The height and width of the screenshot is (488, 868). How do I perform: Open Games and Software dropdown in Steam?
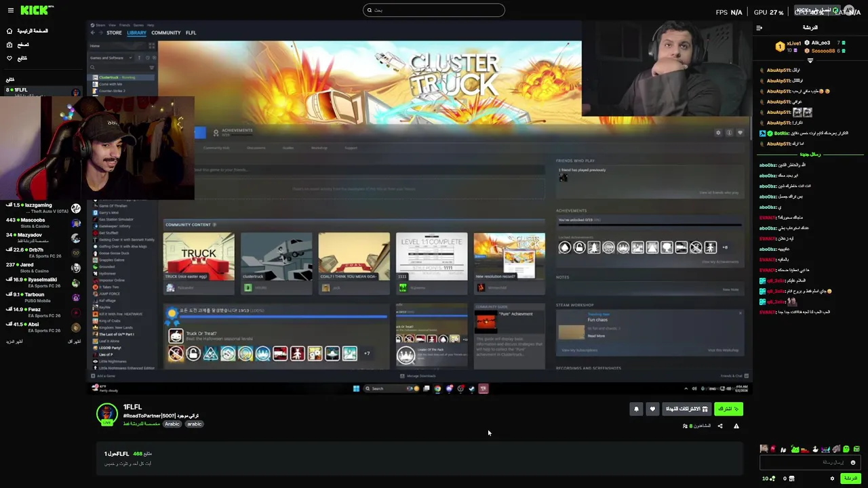[112, 58]
